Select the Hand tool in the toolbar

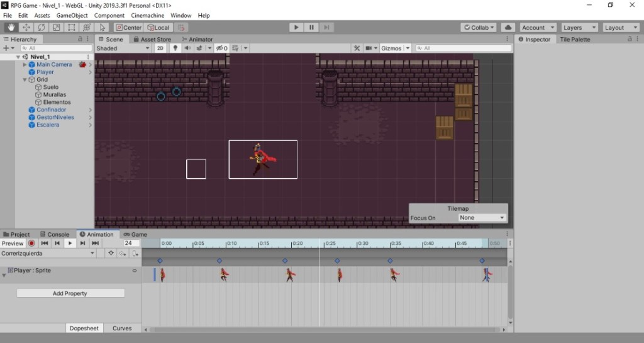[x=11, y=28]
